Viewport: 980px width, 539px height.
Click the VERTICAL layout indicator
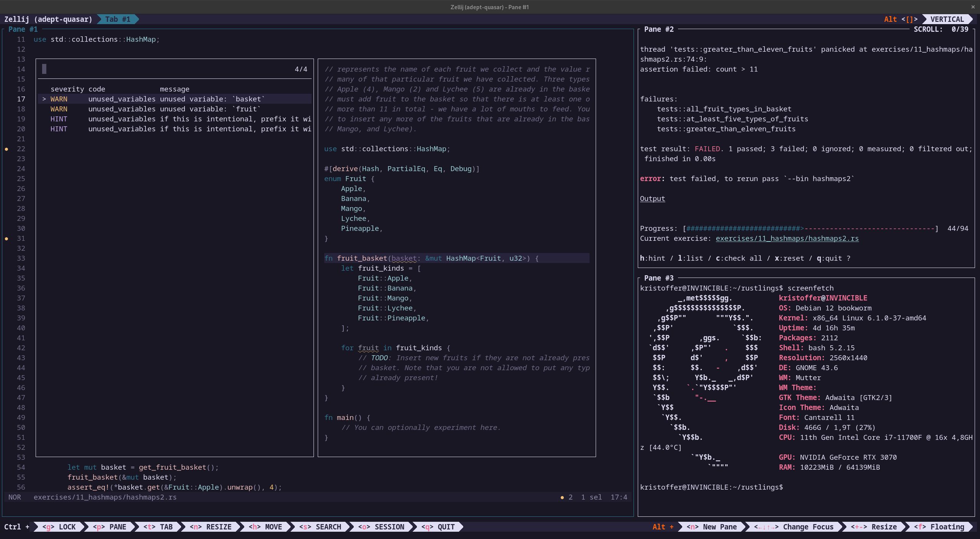[947, 19]
